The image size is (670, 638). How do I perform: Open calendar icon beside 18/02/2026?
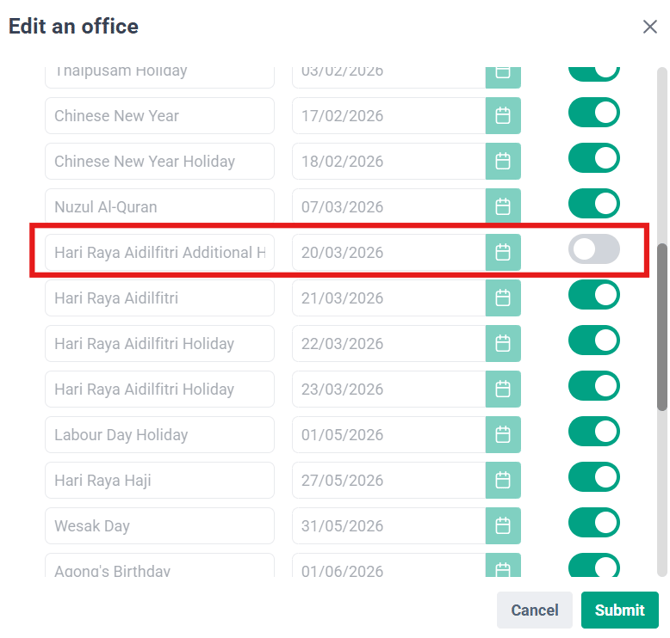click(x=503, y=162)
